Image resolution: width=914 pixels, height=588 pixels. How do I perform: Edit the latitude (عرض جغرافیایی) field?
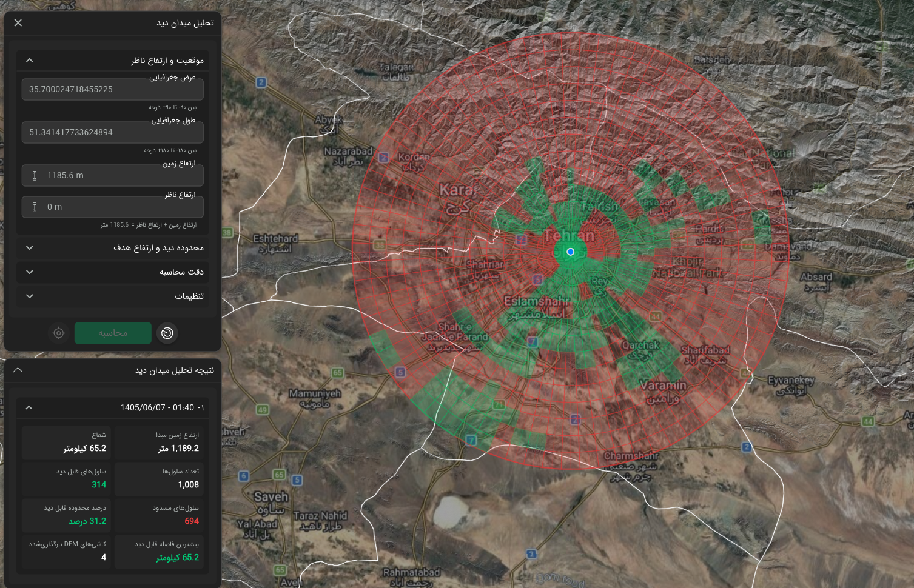click(113, 89)
